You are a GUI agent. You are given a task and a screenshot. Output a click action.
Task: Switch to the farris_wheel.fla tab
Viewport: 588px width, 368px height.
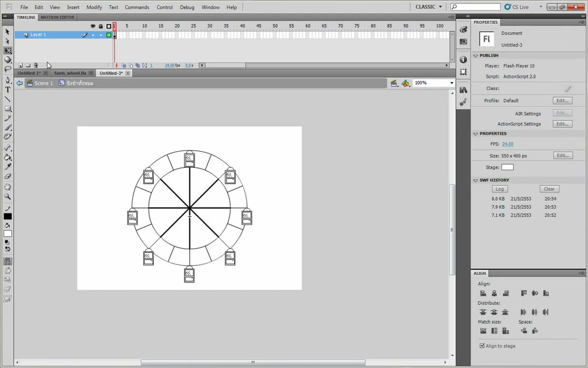tap(70, 73)
